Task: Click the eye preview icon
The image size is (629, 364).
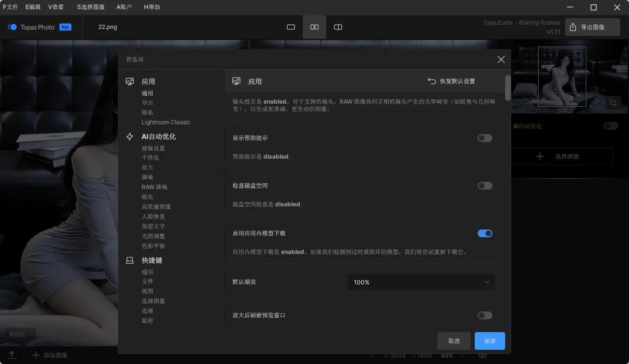Action: pyautogui.click(x=483, y=355)
